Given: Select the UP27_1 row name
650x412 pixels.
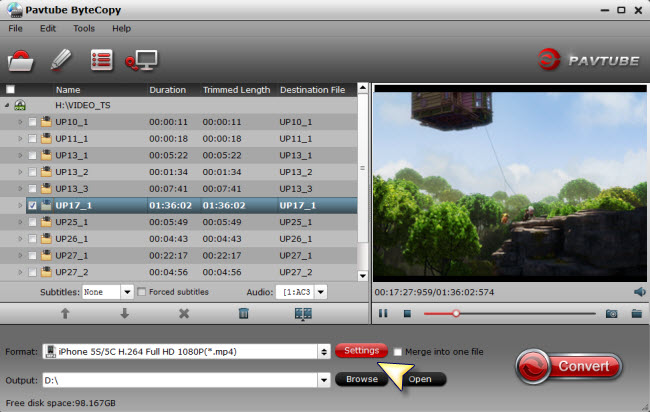Looking at the screenshot, I should click(x=71, y=255).
